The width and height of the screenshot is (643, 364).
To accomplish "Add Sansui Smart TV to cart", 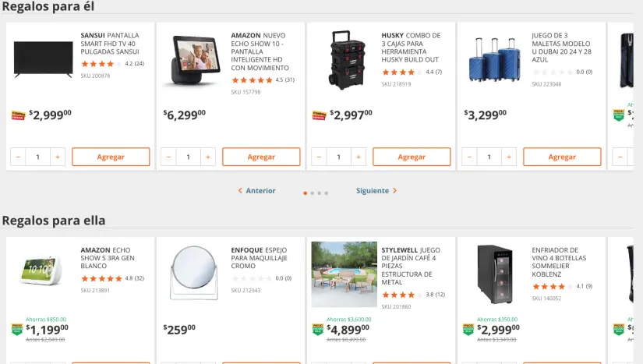I will click(111, 157).
